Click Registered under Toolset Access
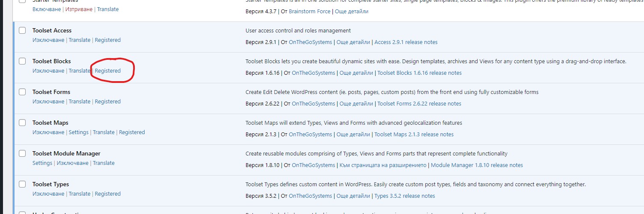Viewport: 644px width, 214px height. point(108,40)
